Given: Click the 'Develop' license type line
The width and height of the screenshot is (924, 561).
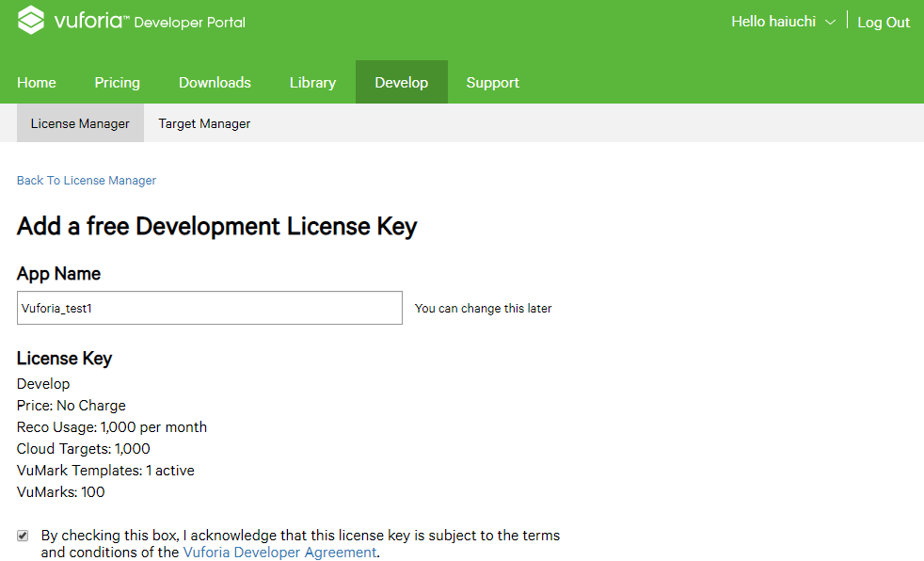Looking at the screenshot, I should tap(43, 384).
